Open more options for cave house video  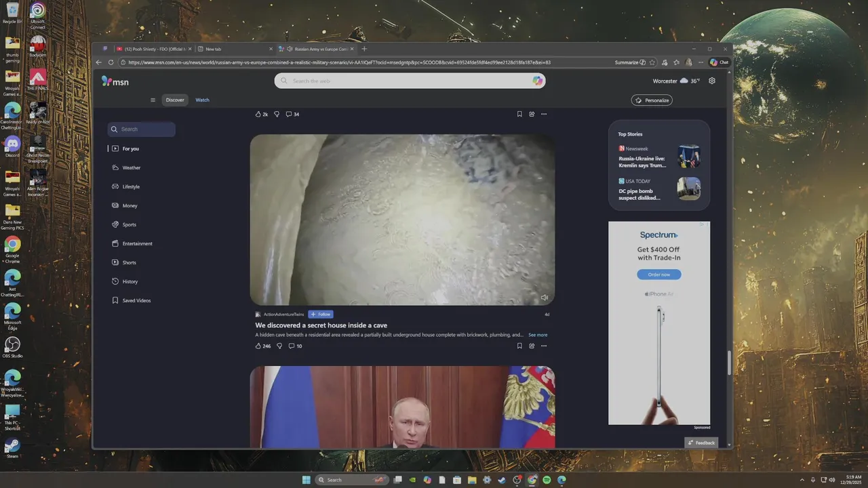coord(544,346)
